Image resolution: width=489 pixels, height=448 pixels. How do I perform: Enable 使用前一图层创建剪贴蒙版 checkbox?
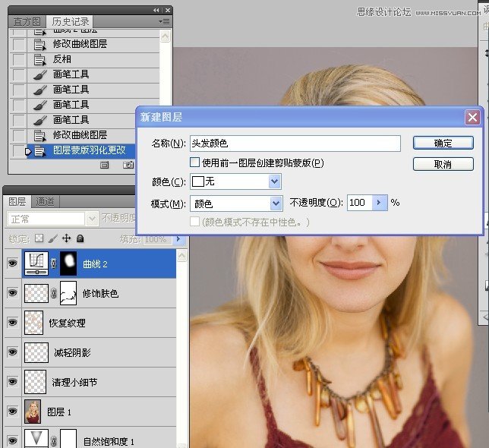click(194, 162)
